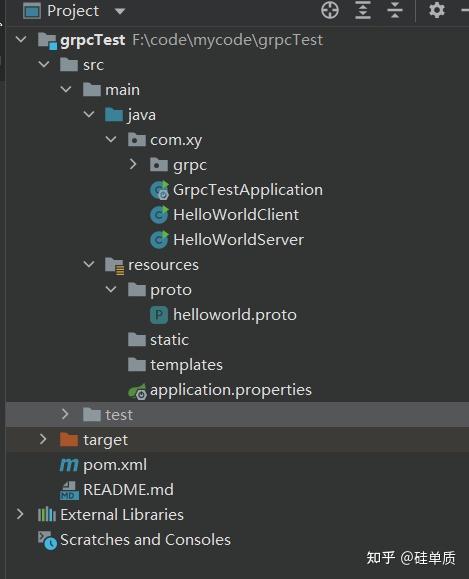Click the main folder icon
469x579 pixels.
click(x=92, y=89)
